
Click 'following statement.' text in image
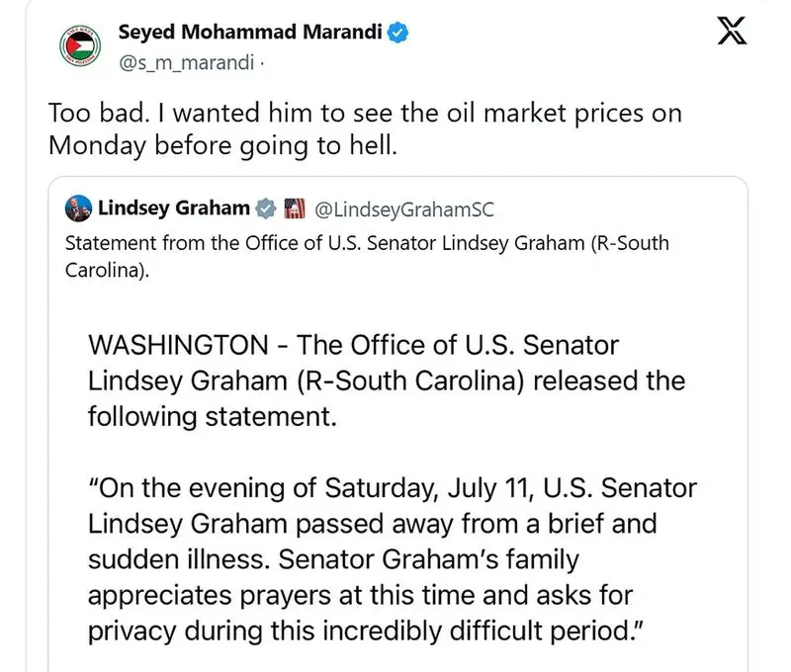coord(213,417)
